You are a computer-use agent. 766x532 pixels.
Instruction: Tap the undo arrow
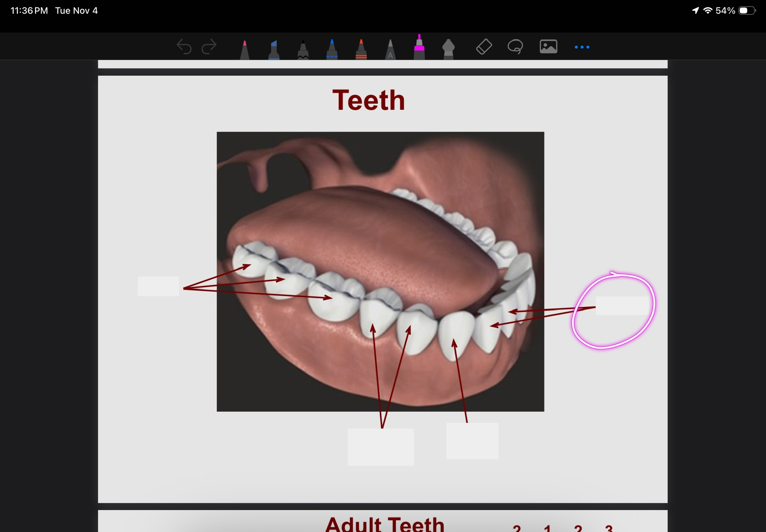(184, 47)
